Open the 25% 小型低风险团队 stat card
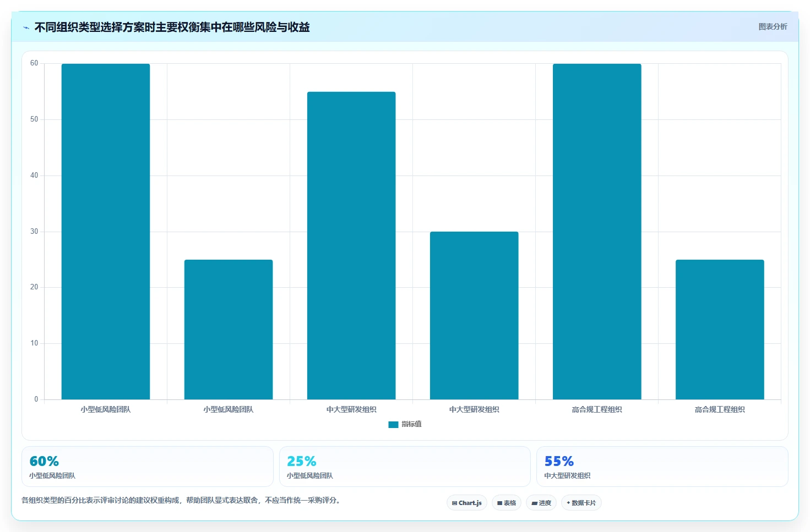Screen dimensions: 810x532 point(405,467)
